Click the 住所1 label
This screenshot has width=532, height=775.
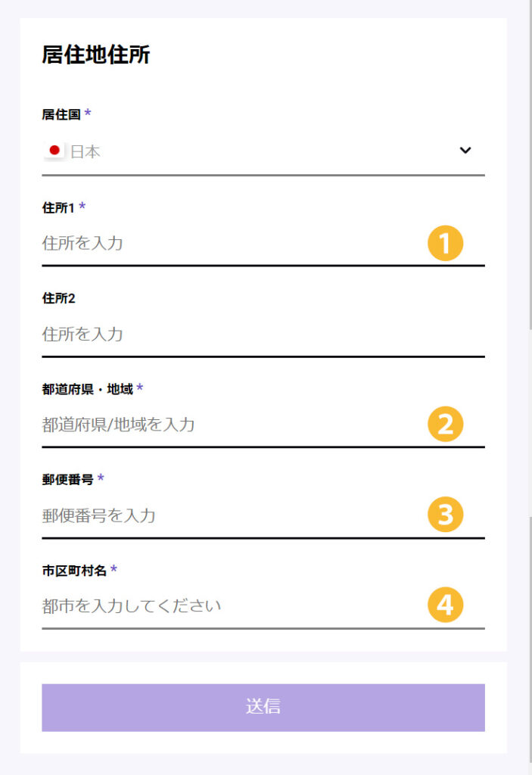point(58,207)
